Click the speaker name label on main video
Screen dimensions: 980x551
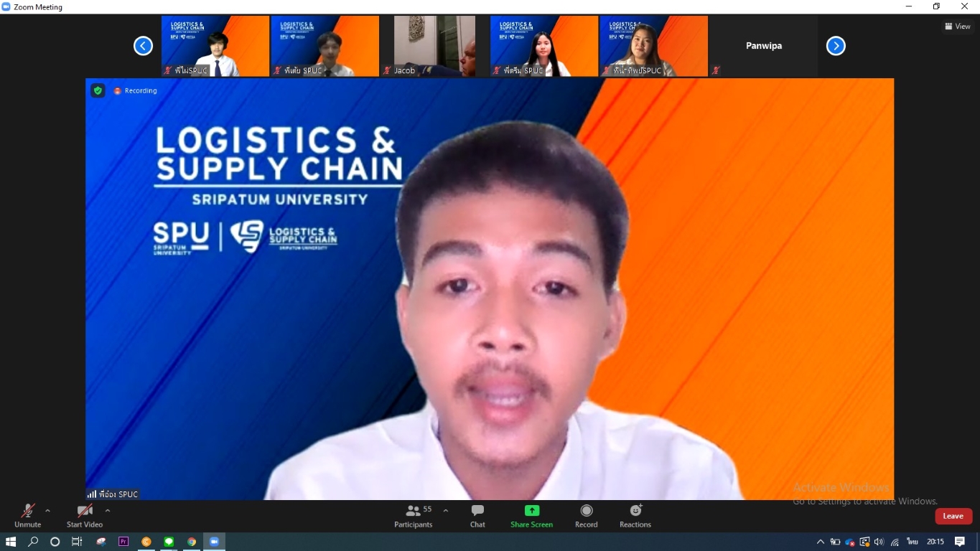pos(113,494)
